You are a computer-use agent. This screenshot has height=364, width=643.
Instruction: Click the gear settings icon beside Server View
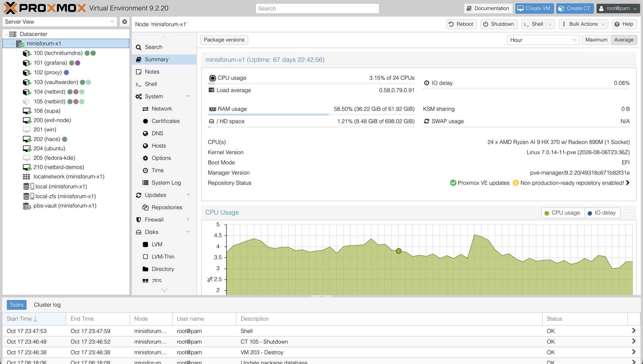coord(125,22)
